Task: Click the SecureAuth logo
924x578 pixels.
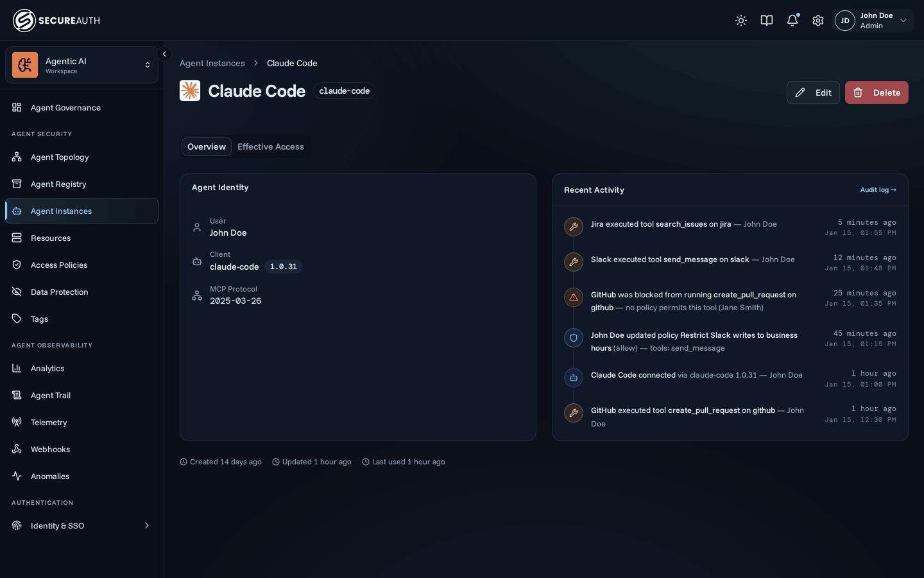Action: pos(56,21)
